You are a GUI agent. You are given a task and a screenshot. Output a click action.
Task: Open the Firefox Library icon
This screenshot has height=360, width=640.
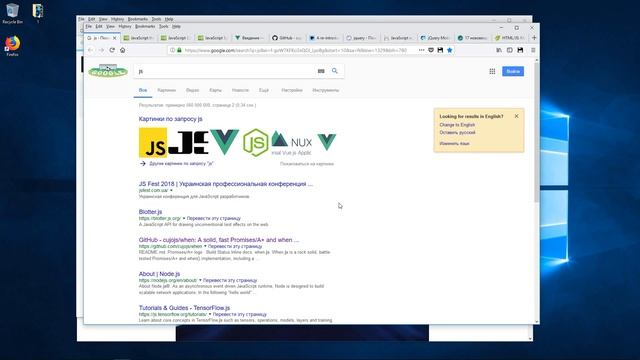499,50
